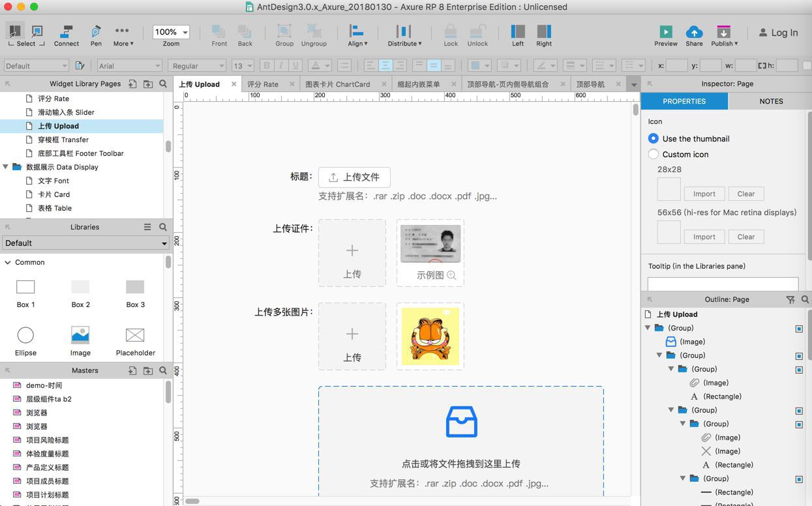Image resolution: width=812 pixels, height=506 pixels.
Task: Open the Outline sort and filter icon
Action: tap(790, 299)
